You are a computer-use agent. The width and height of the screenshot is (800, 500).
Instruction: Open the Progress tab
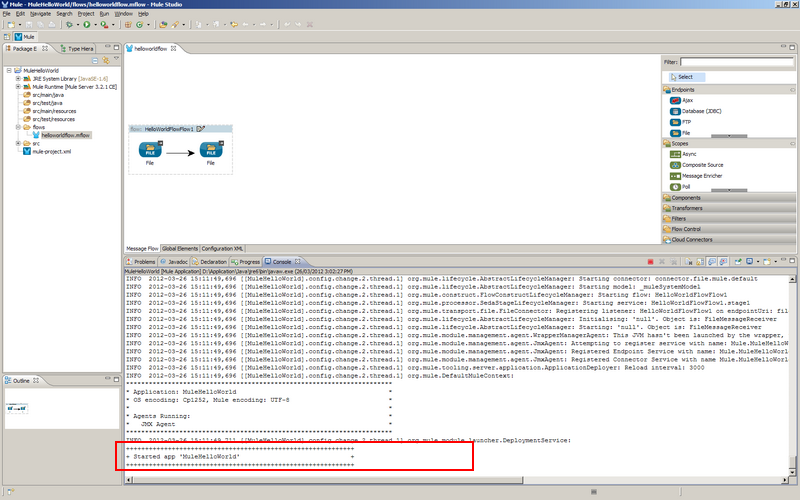click(x=245, y=262)
